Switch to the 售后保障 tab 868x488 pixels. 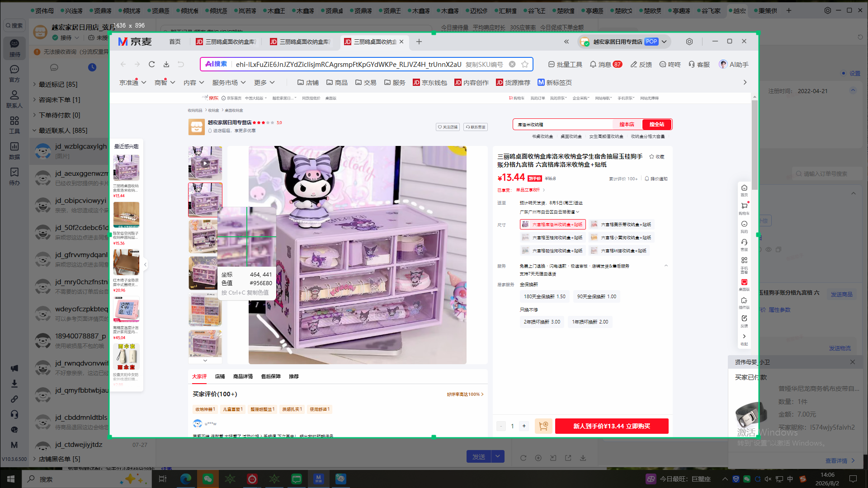pos(271,376)
